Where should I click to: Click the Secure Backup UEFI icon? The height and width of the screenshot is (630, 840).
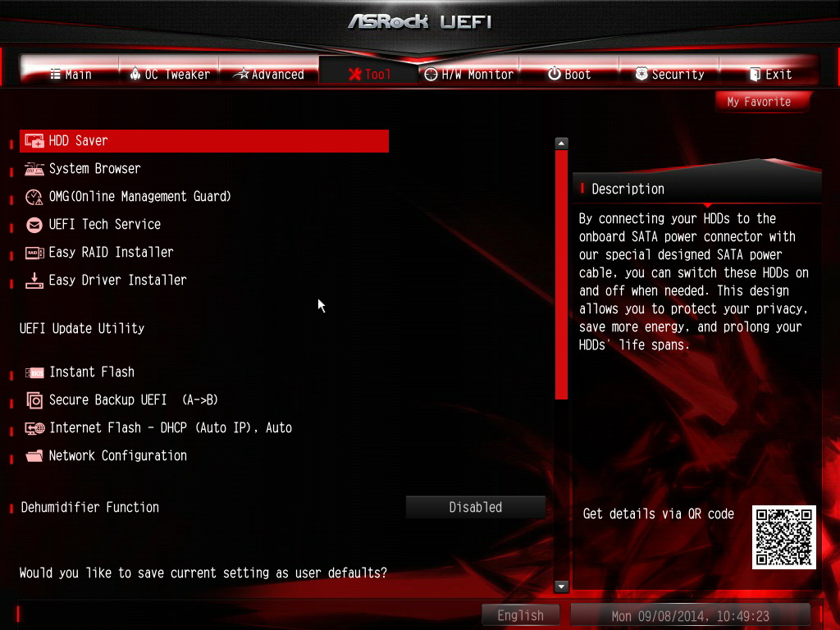point(34,400)
